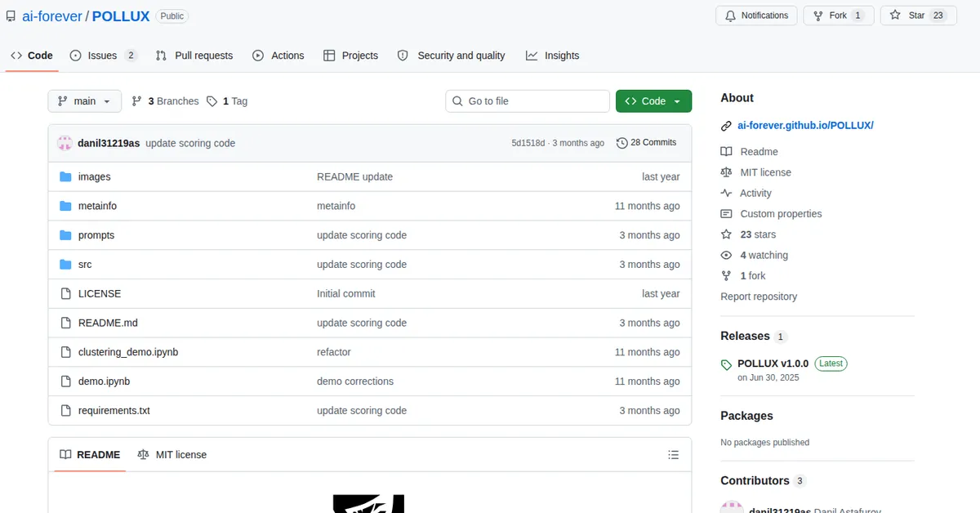980x513 pixels.
Task: Click the prompts folder icon
Action: pos(66,235)
